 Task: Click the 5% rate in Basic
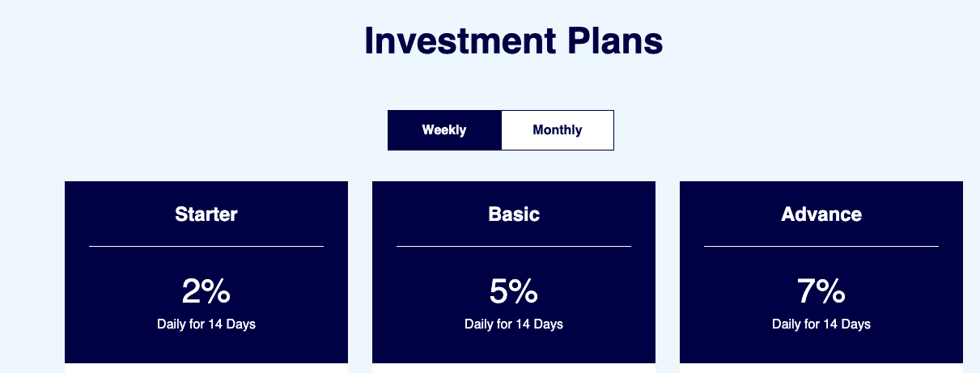[x=514, y=291]
